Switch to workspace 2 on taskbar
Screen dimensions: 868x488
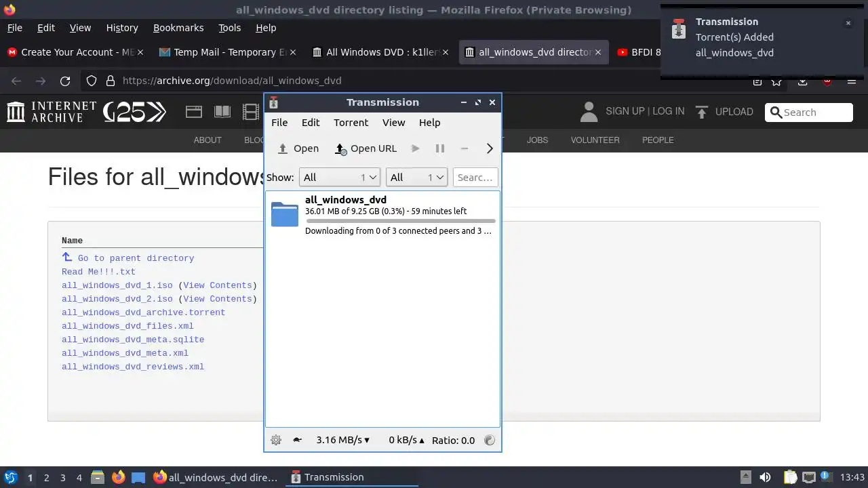46,477
